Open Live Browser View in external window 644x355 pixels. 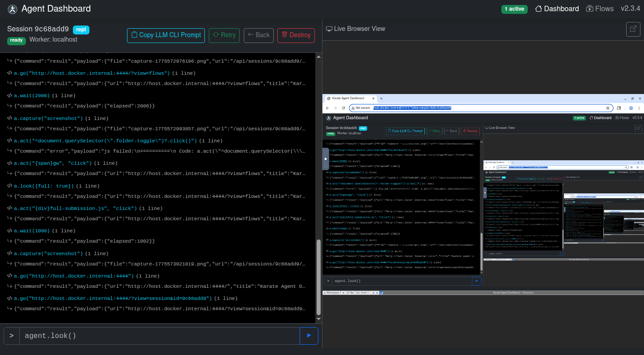(x=633, y=29)
